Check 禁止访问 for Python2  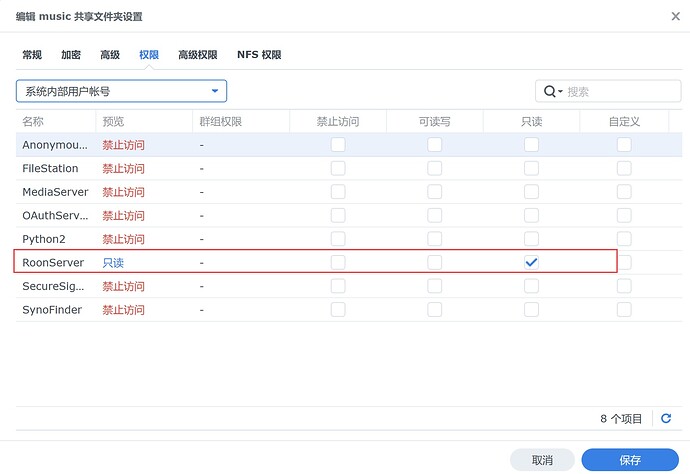coord(338,239)
